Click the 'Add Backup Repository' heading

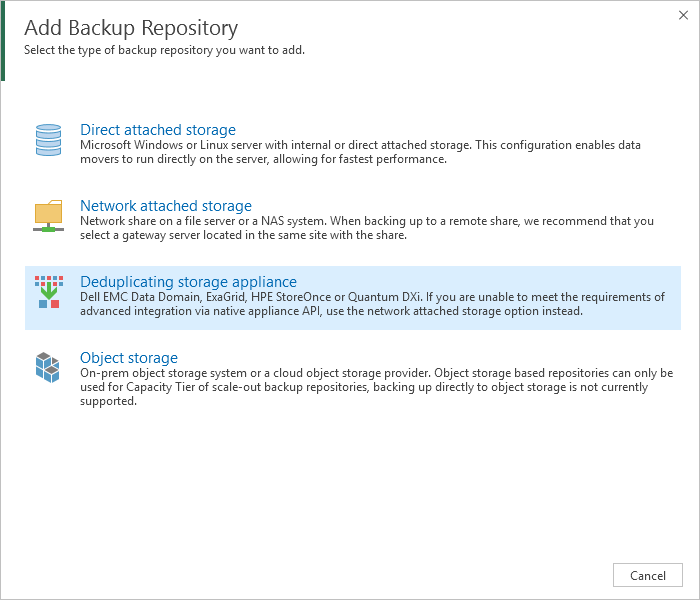coord(131,28)
